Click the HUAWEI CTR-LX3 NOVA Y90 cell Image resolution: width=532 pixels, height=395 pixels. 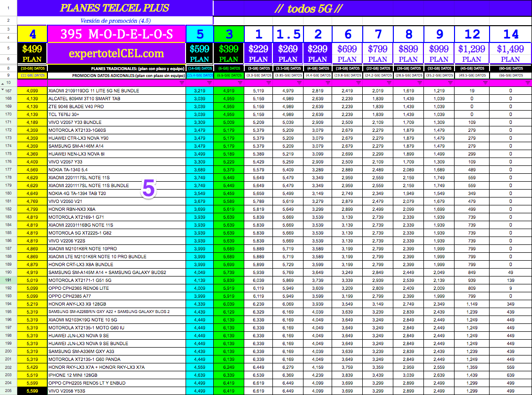116,138
